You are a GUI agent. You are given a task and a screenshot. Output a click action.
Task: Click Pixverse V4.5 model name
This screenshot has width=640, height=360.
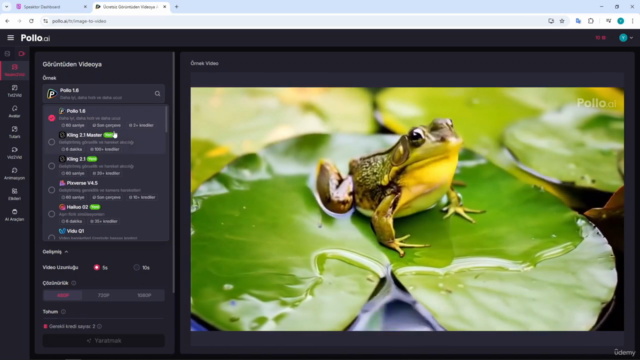(82, 183)
